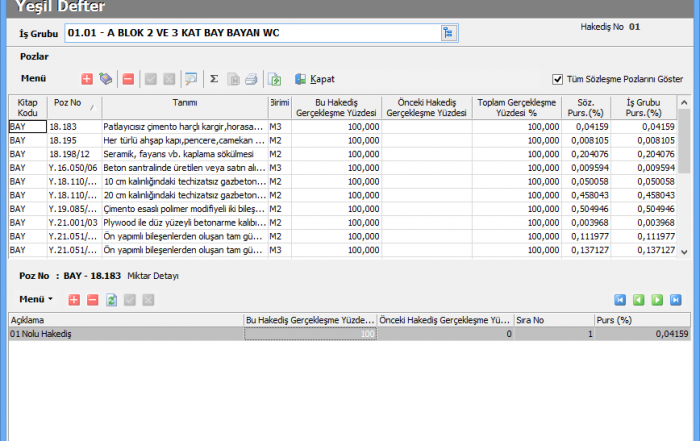Click the magnifier search icon in Pozlar toolbar

click(x=190, y=78)
